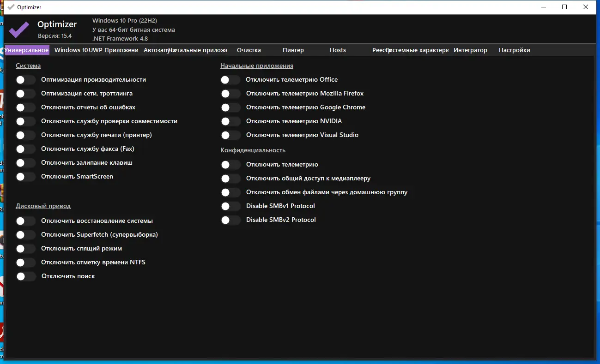600x364 pixels.
Task: Go to the Настройки tab
Action: [x=514, y=50]
